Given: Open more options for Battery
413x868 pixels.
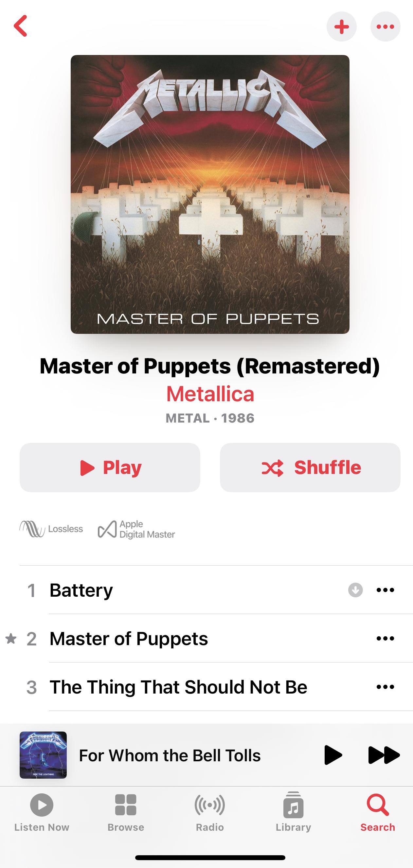Looking at the screenshot, I should 385,590.
